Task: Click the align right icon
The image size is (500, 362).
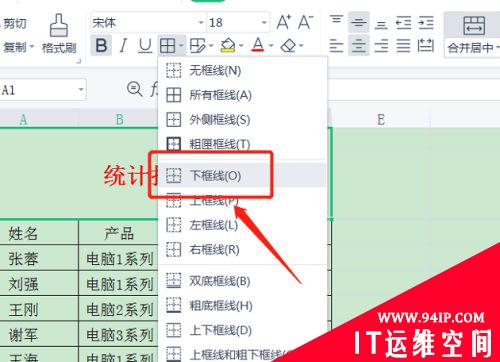Action: (381, 46)
